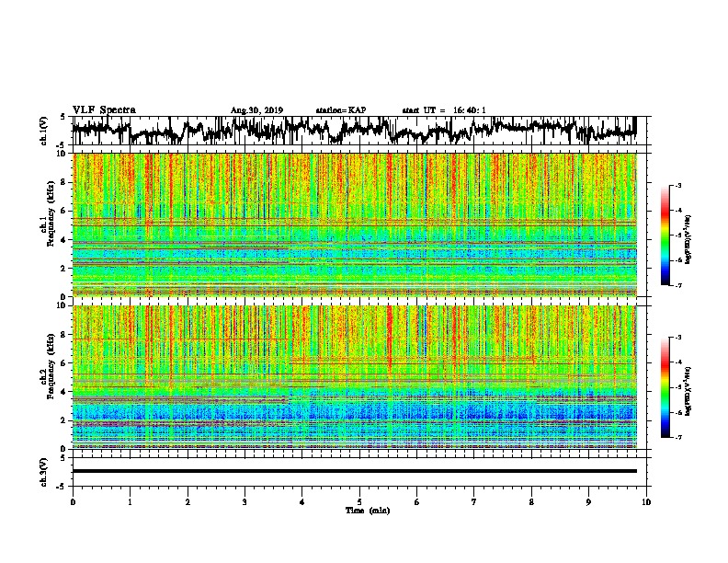The width and height of the screenshot is (728, 563).
Task: Click the thick black ch.3 trace line
Action: coord(355,471)
